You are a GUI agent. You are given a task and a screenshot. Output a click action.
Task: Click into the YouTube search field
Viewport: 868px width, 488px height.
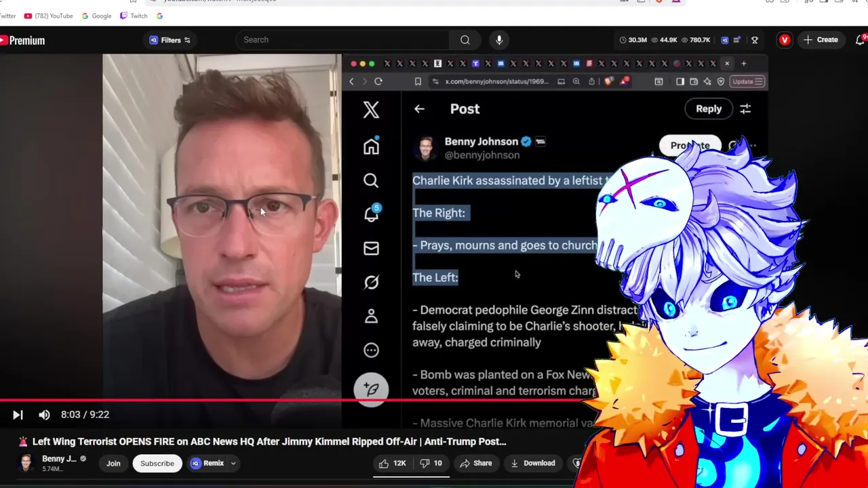[x=342, y=40]
